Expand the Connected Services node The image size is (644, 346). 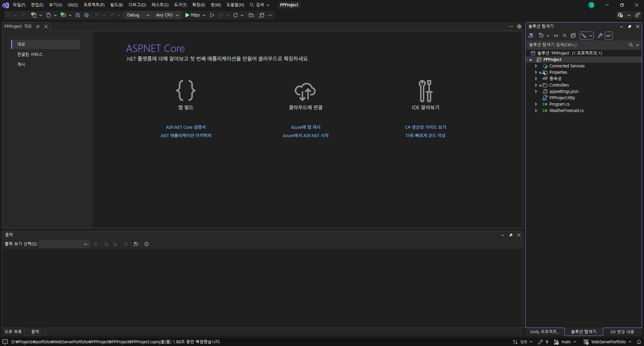pos(536,66)
